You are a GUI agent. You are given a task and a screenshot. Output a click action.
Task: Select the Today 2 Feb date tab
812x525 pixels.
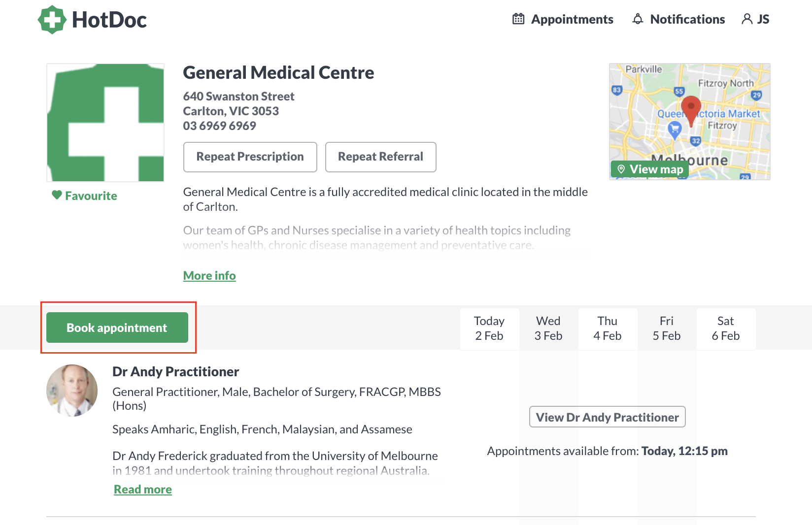(x=489, y=328)
